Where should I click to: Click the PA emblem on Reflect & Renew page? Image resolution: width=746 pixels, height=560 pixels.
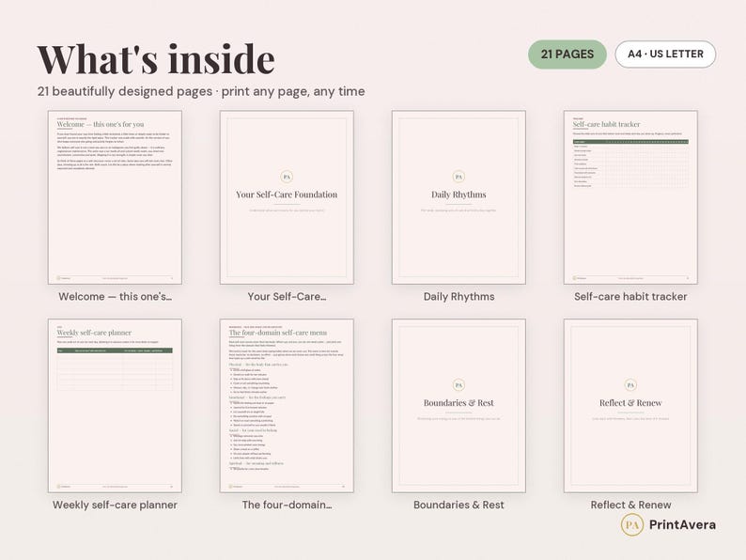pos(630,385)
